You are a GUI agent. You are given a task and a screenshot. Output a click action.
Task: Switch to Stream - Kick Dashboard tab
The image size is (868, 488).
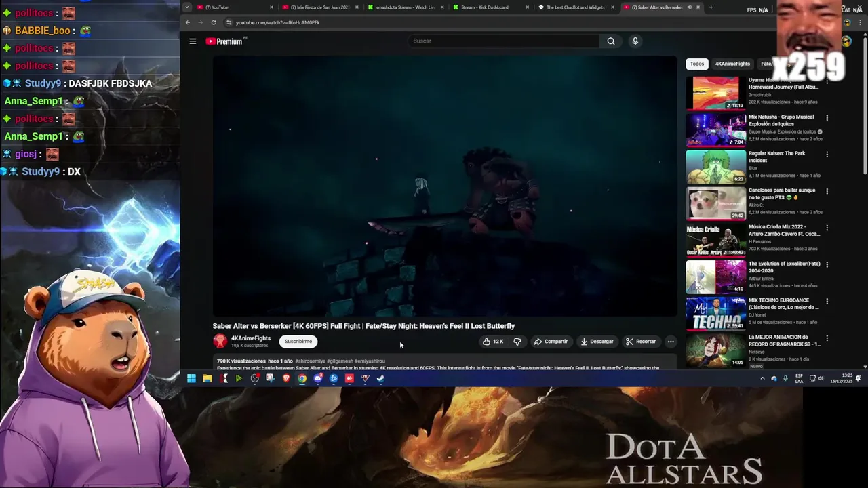491,7
